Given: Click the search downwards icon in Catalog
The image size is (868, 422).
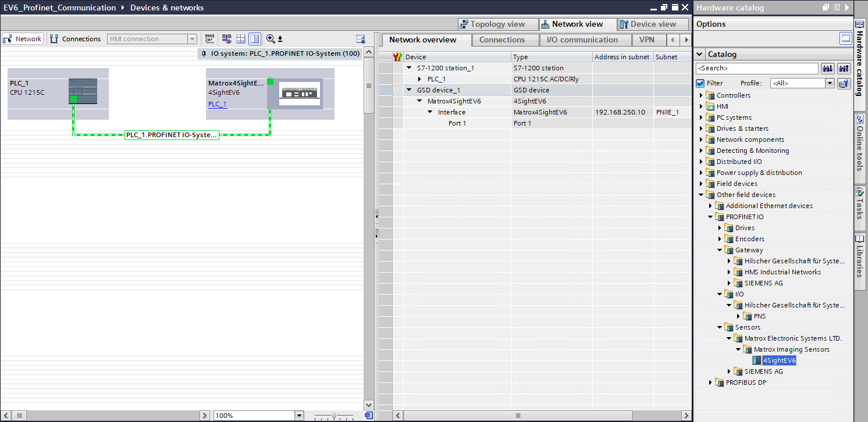Looking at the screenshot, I should point(827,69).
